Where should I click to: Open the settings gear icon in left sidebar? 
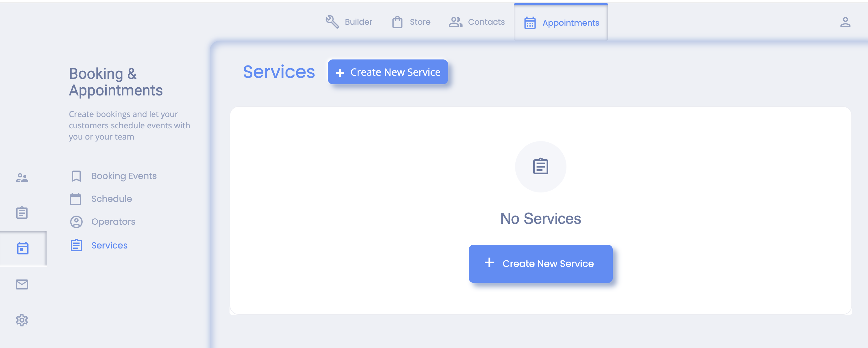22,320
